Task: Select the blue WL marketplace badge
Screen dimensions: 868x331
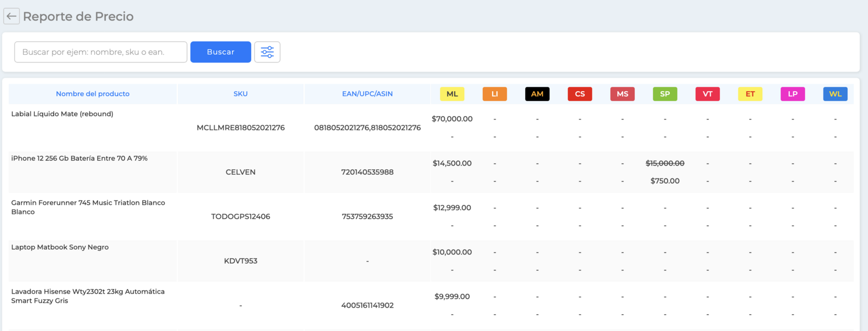Action: [x=835, y=94]
